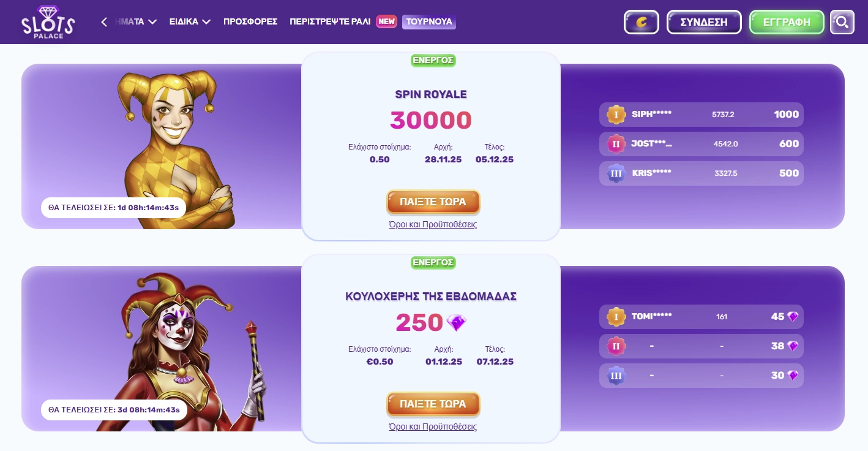Click the back chevron in the navigation bar
This screenshot has width=868, height=451.
coord(103,21)
